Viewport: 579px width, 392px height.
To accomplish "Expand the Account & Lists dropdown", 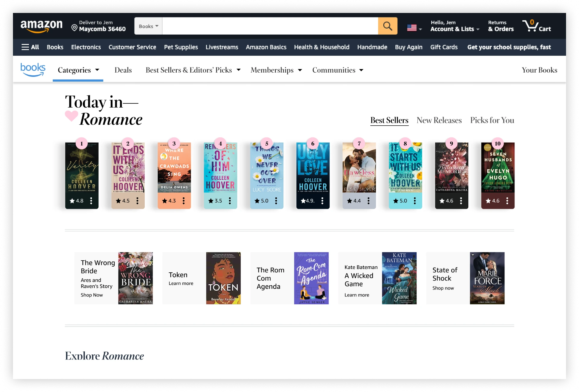I will pos(455,26).
